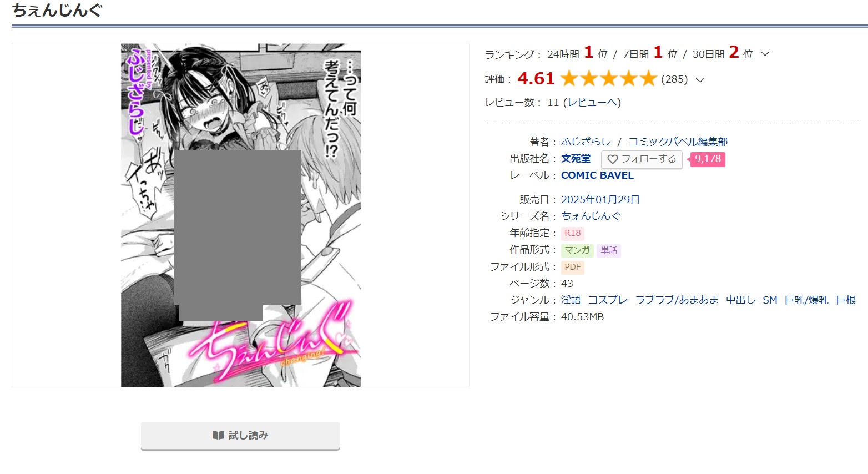Open the レビューへ reviews link
This screenshot has height=474, width=868.
[x=592, y=103]
